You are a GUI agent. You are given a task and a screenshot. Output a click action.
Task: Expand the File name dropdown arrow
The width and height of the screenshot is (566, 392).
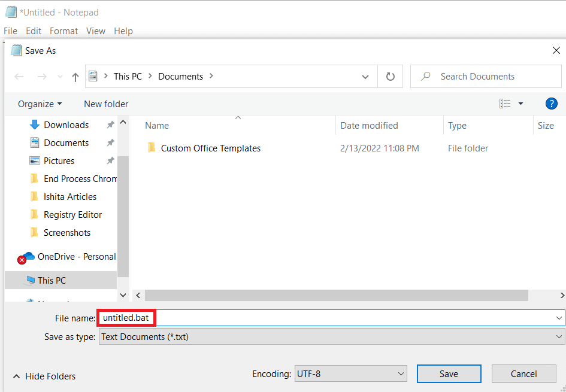(559, 318)
